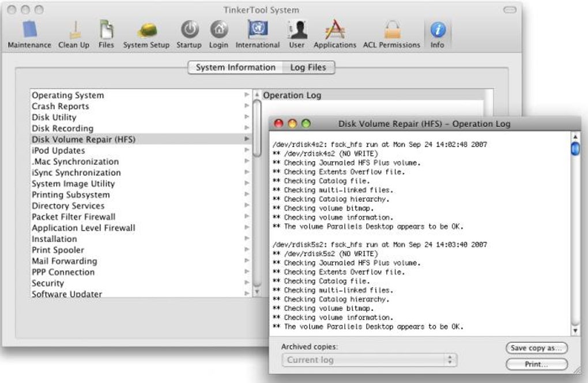
Task: Open the International flag icon
Action: pyautogui.click(x=258, y=30)
